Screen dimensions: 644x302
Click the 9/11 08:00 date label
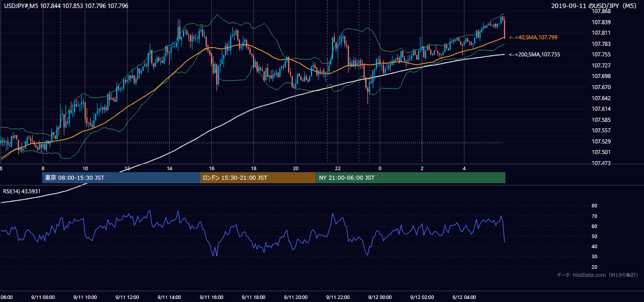coord(44,297)
